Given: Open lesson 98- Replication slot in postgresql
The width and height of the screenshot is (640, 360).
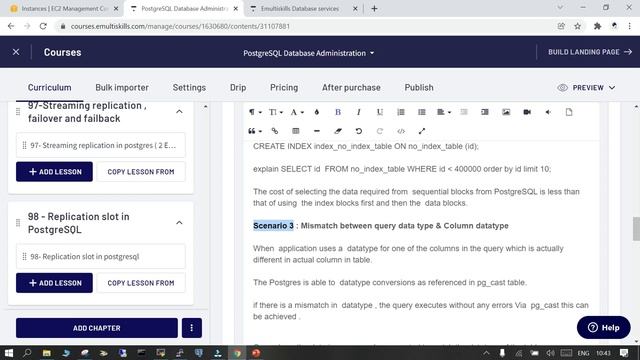Looking at the screenshot, I should click(100, 256).
